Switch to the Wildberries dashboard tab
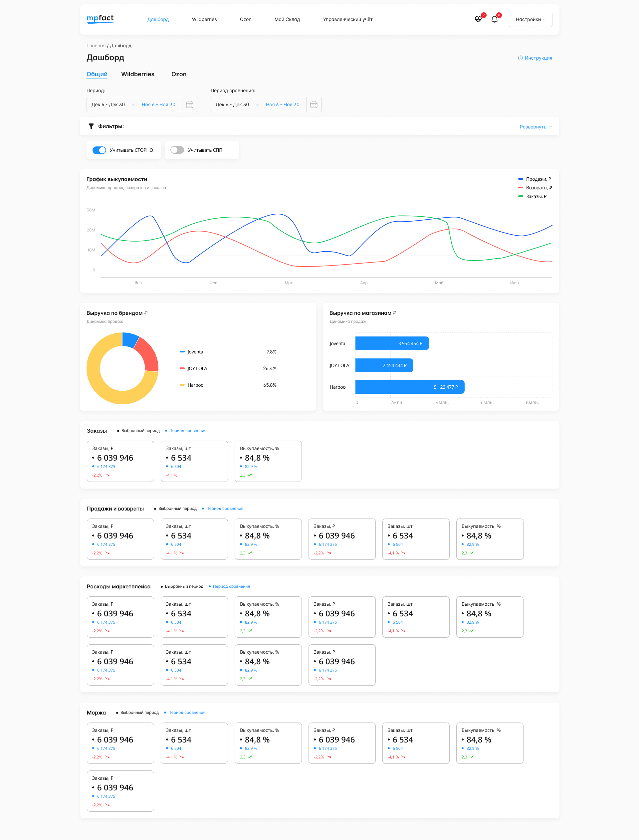Screen dimensions: 639x840 (x=138, y=74)
